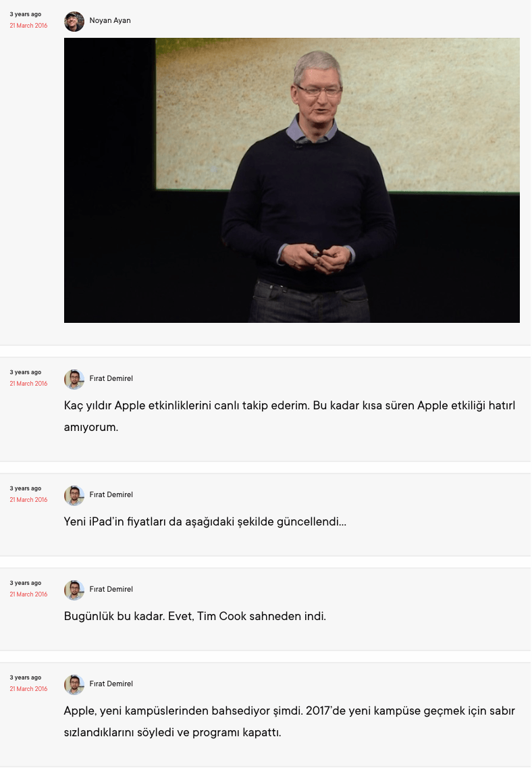Open the Noyan Ayan author name link
Screen dimensions: 532x768
(x=110, y=20)
